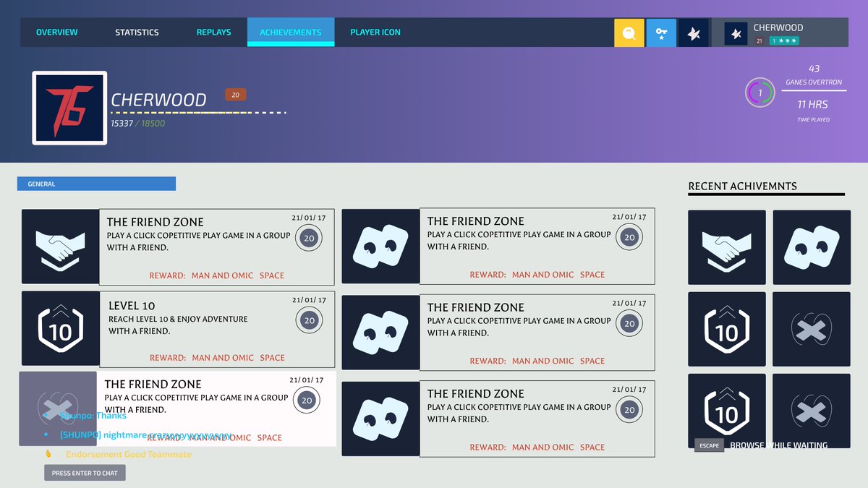868x488 pixels.
Task: Click the date on the Level 10 card
Action: click(x=309, y=300)
